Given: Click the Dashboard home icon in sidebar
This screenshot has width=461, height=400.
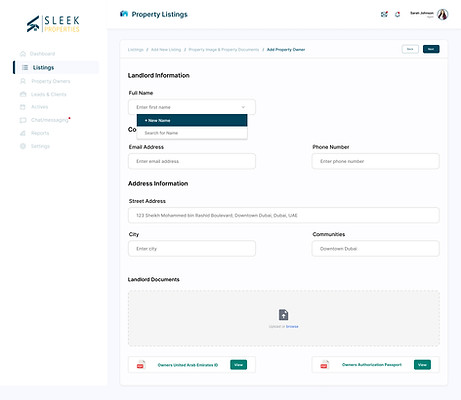Looking at the screenshot, I should (23, 54).
